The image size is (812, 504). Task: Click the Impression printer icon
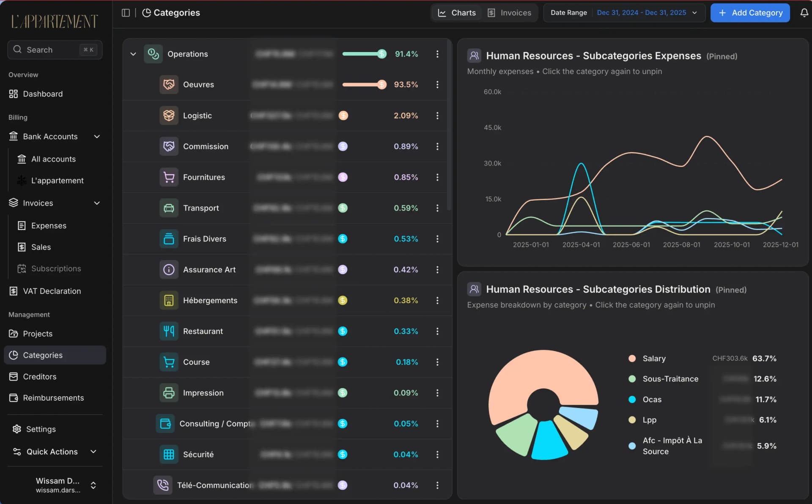point(169,393)
